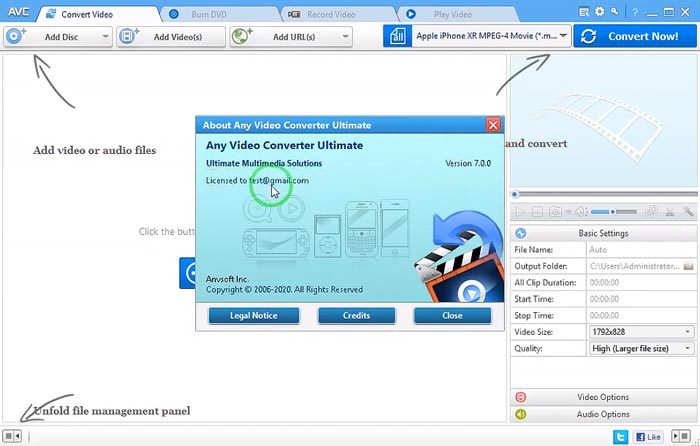Viewport: 700px width, 446px height.
Task: Expand the Video Options section
Action: coord(604,397)
